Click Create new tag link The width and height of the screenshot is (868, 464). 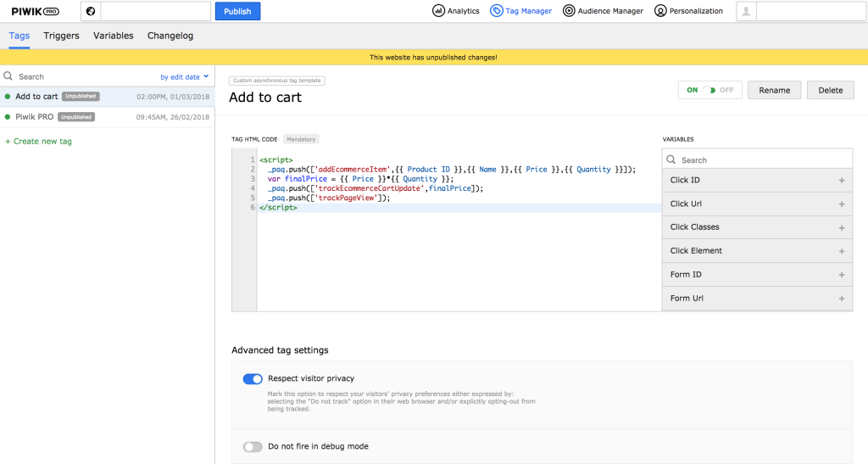38,141
